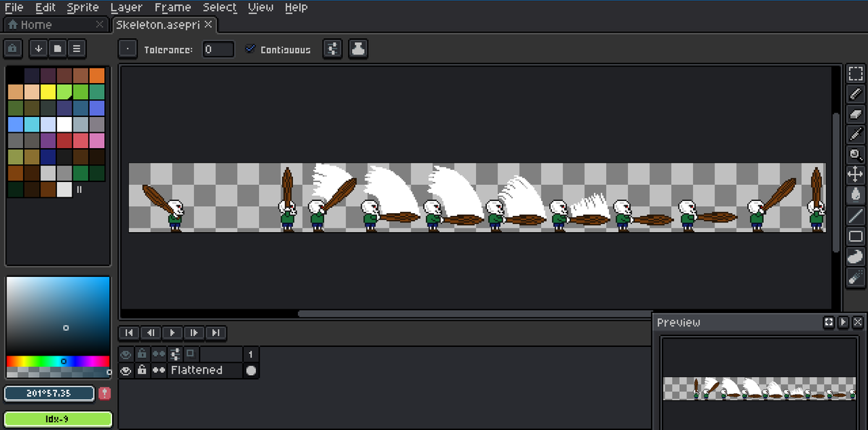Image resolution: width=868 pixels, height=430 pixels.
Task: Toggle Contiguous fill option
Action: (250, 49)
